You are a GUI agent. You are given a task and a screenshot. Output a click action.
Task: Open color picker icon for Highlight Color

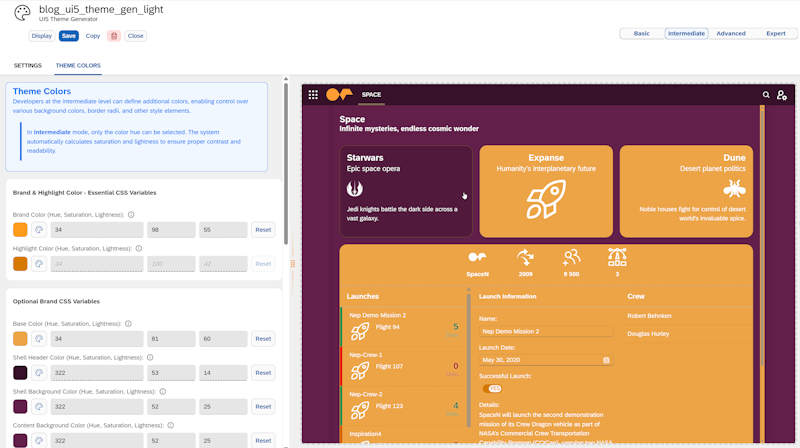39,264
